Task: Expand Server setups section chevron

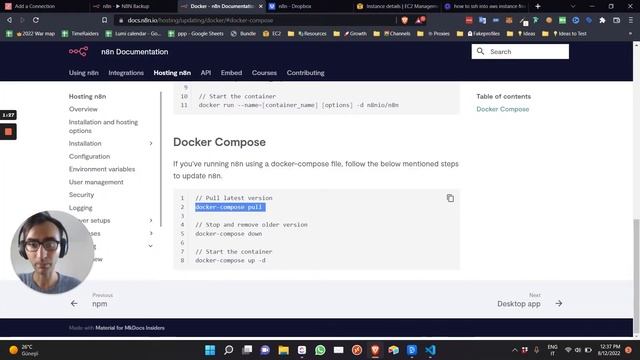Action: tap(151, 220)
